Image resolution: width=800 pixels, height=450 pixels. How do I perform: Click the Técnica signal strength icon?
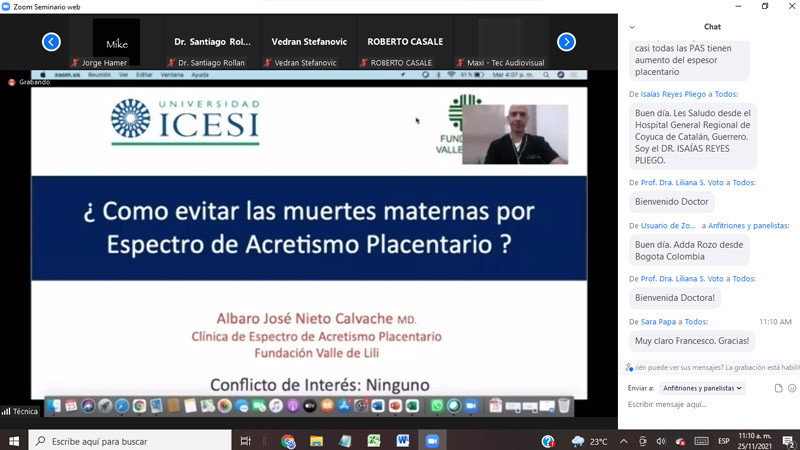pyautogui.click(x=6, y=411)
